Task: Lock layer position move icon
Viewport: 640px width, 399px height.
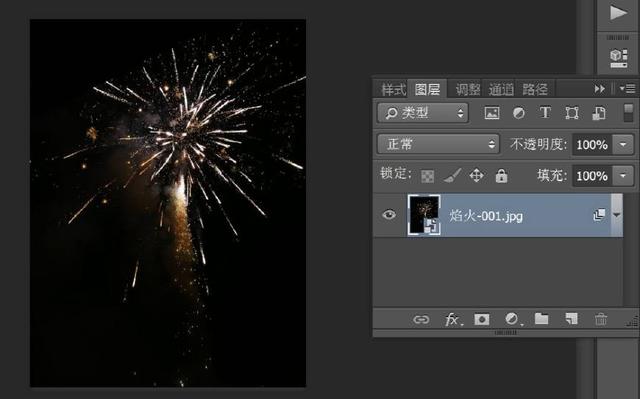Action: (x=476, y=176)
